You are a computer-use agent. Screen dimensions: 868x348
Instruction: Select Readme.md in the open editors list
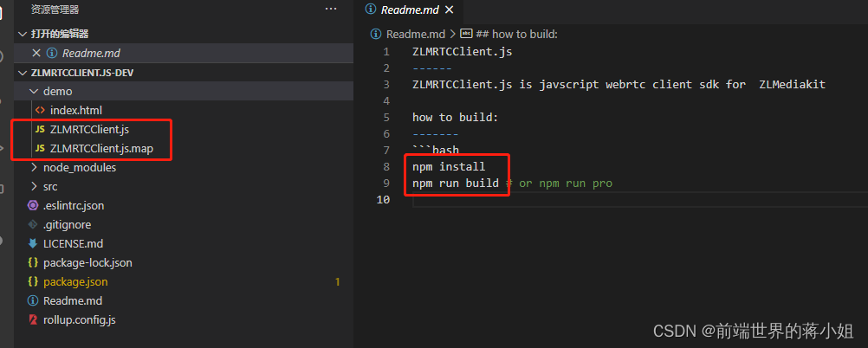[91, 53]
